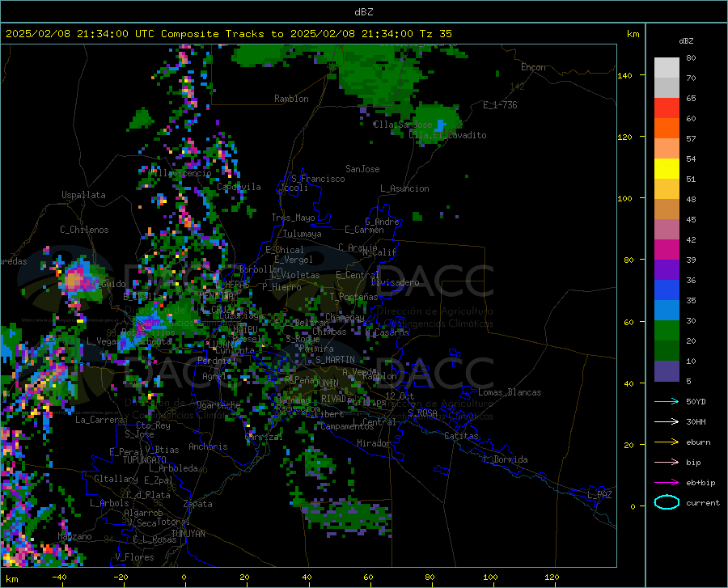Click the '-40' tick on horizontal km axis

coord(59,577)
